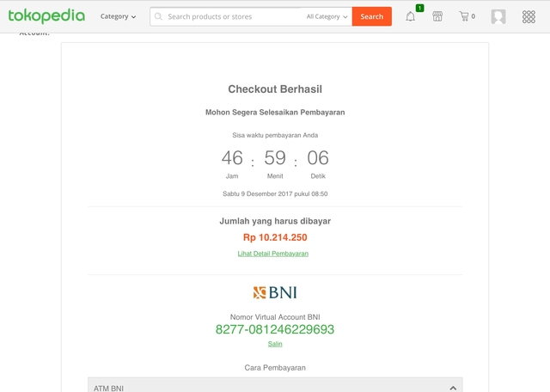This screenshot has height=392, width=550.
Task: Click the green notification badge count
Action: click(x=419, y=8)
